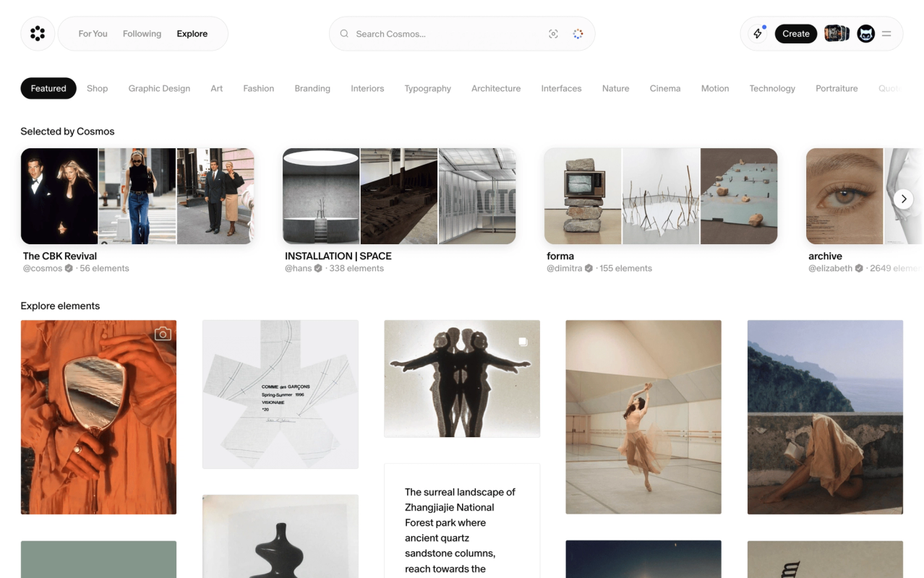Click the '56 elements' count text
924x578 pixels.
104,268
